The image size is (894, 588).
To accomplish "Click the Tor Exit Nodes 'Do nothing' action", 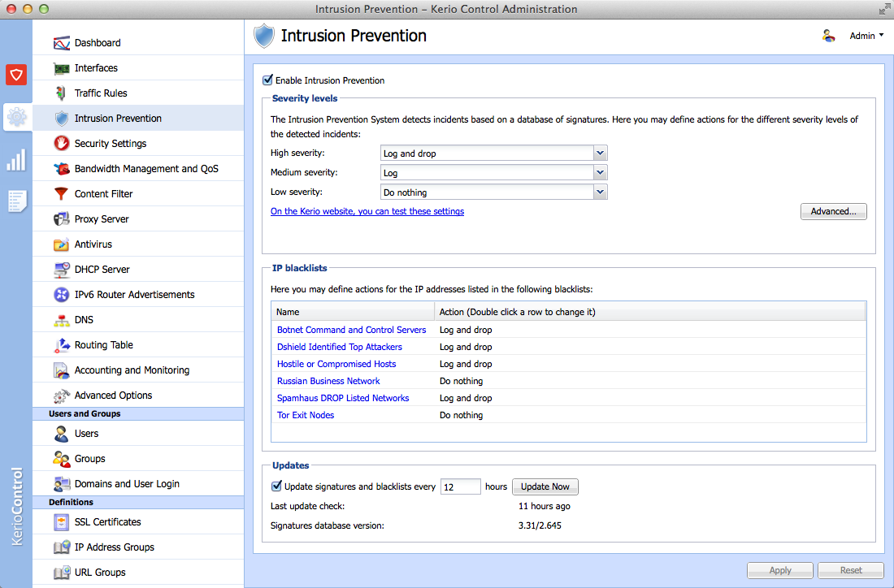I will coord(462,415).
